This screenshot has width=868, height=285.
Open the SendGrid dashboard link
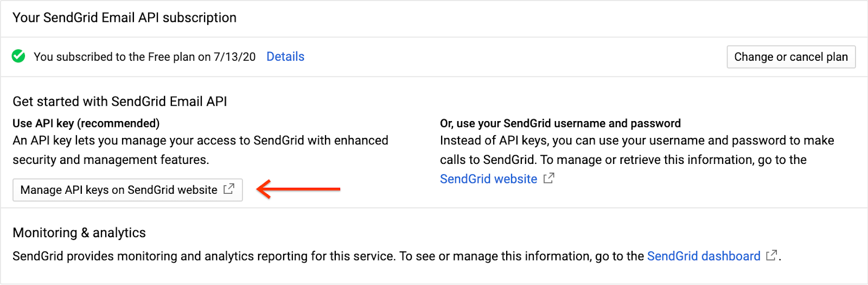coord(703,256)
